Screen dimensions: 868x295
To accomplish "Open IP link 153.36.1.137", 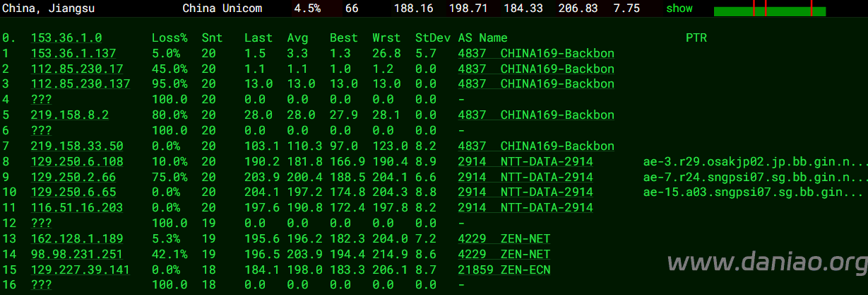I will point(73,54).
